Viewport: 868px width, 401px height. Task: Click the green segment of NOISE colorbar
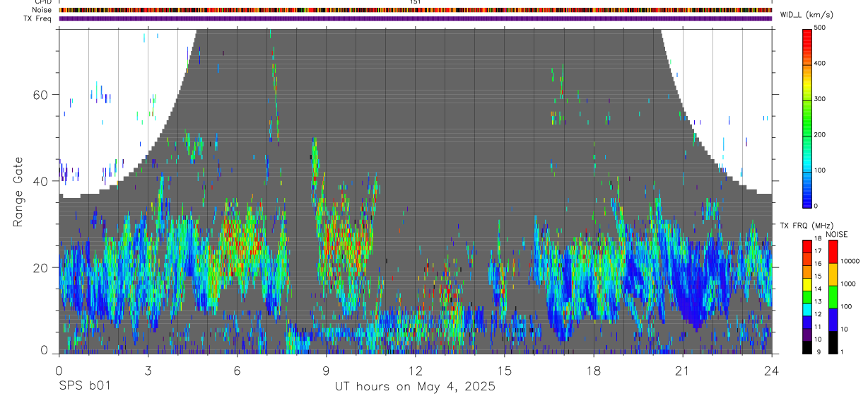[x=833, y=297]
